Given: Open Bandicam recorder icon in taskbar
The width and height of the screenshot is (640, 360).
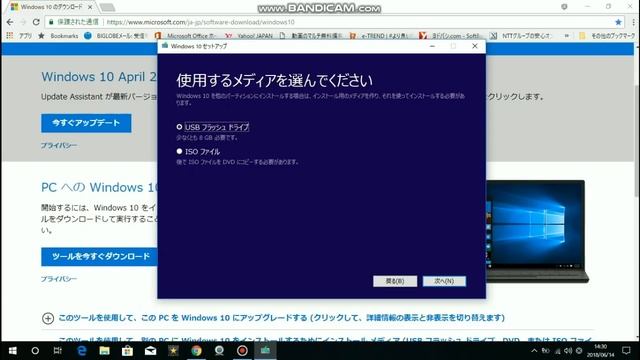Looking at the screenshot, I should pos(242,351).
